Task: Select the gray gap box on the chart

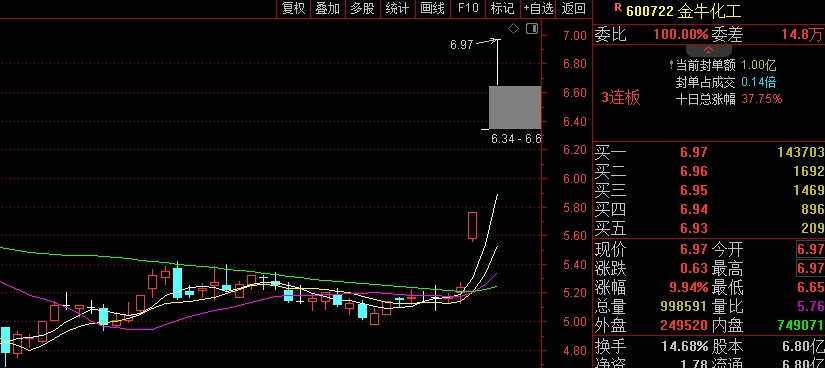Action: (x=515, y=107)
